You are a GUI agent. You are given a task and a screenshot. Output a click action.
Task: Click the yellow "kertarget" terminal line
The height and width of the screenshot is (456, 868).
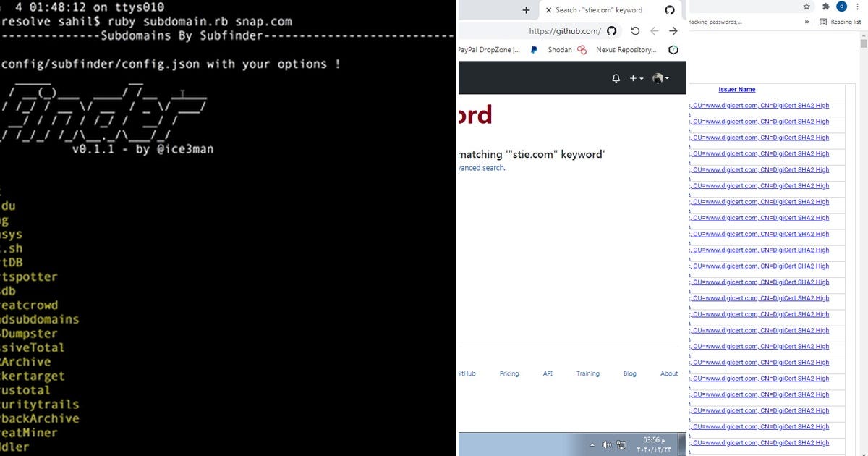point(33,376)
